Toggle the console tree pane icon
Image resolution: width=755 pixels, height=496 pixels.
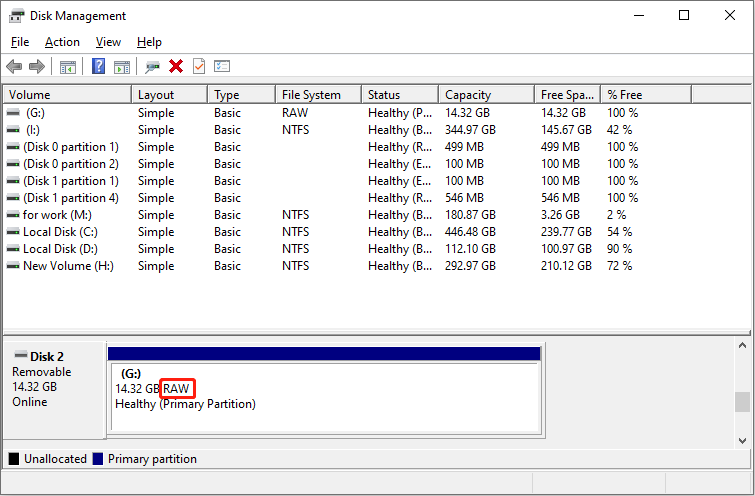(x=67, y=66)
